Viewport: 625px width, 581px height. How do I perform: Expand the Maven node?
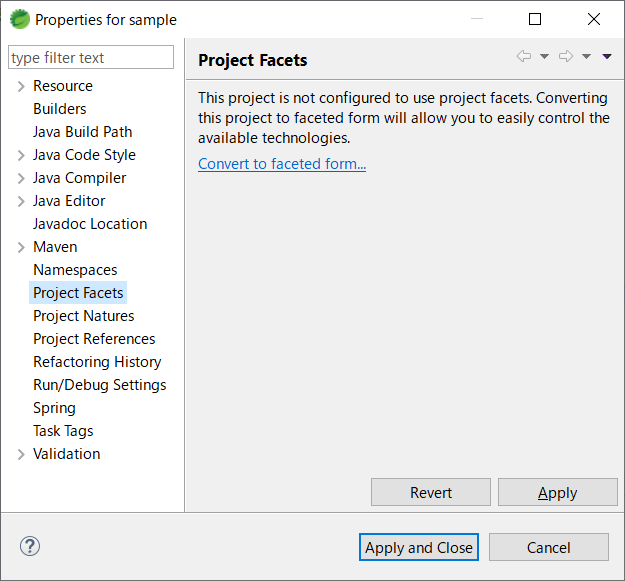pyautogui.click(x=21, y=247)
